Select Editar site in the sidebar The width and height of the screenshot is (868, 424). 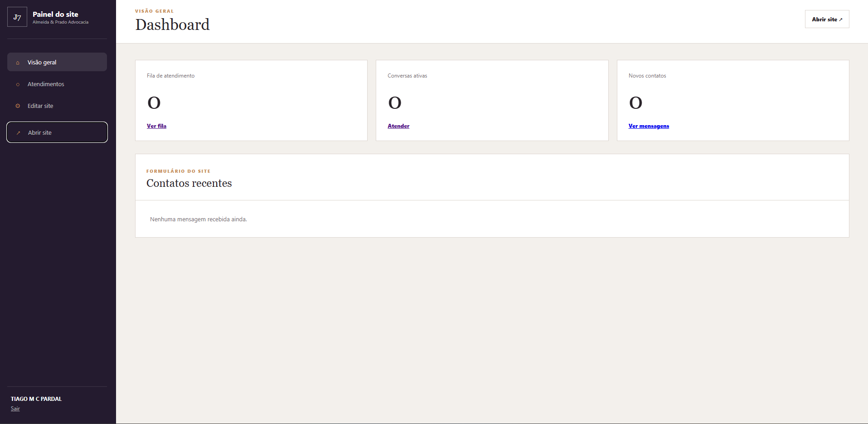pyautogui.click(x=57, y=106)
